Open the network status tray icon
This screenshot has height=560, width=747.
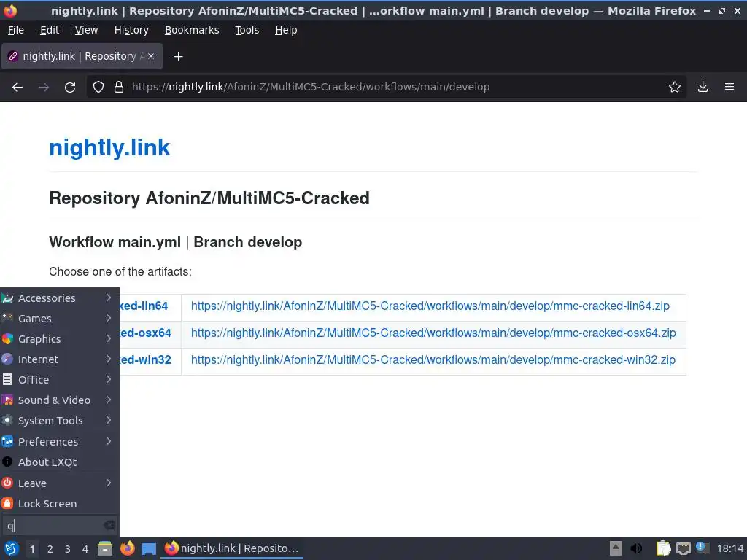pyautogui.click(x=683, y=548)
